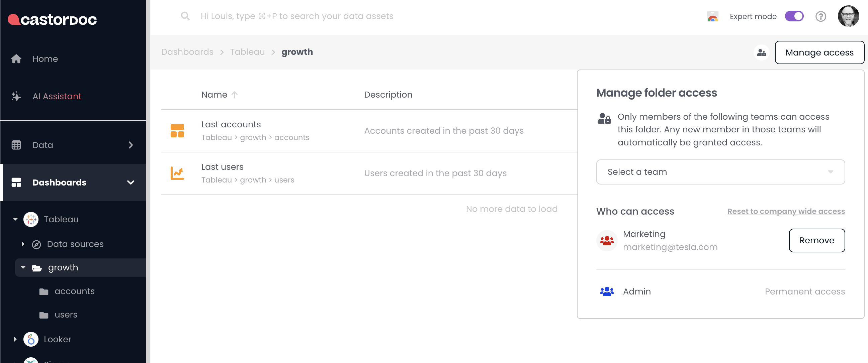Click the folder access lock icon

761,52
